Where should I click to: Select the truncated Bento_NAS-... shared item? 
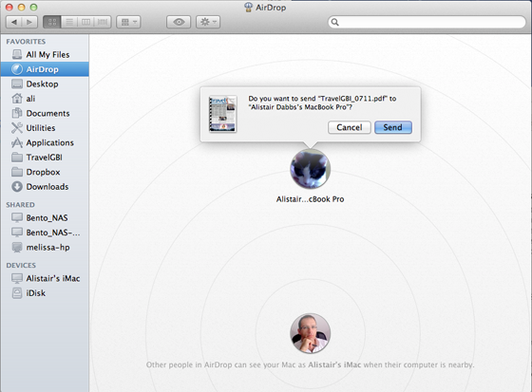pyautogui.click(x=45, y=233)
